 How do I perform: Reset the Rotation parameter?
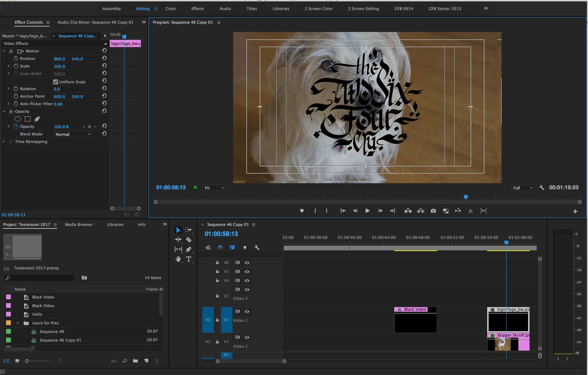click(x=104, y=88)
